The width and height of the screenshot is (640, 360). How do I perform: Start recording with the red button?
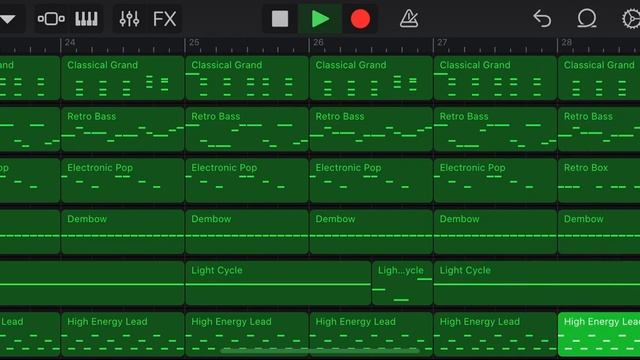tap(360, 19)
